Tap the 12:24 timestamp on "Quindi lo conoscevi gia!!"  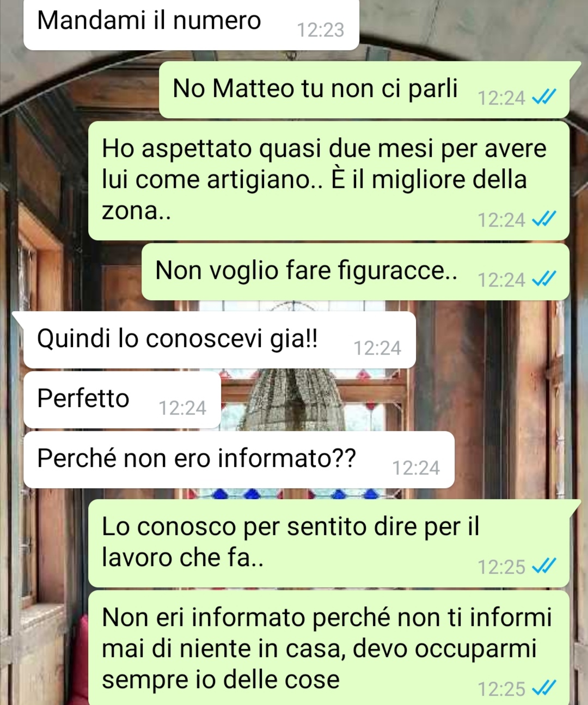tap(377, 348)
